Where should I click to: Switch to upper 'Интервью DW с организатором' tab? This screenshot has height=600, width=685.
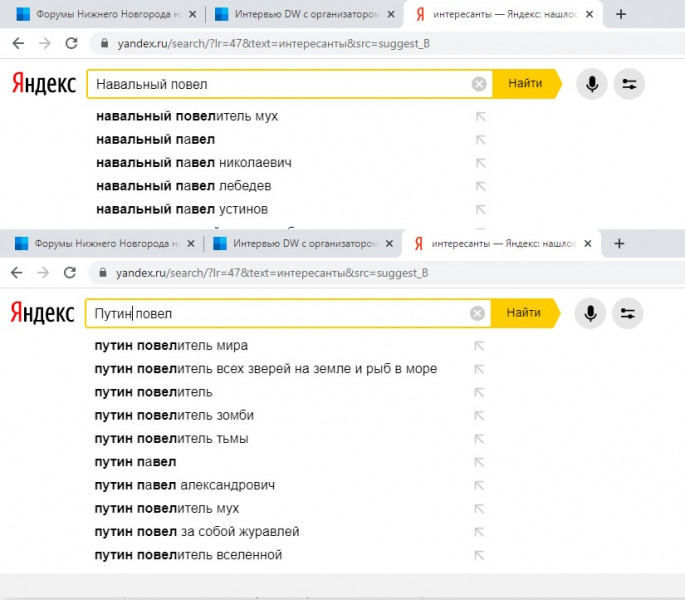(x=304, y=14)
